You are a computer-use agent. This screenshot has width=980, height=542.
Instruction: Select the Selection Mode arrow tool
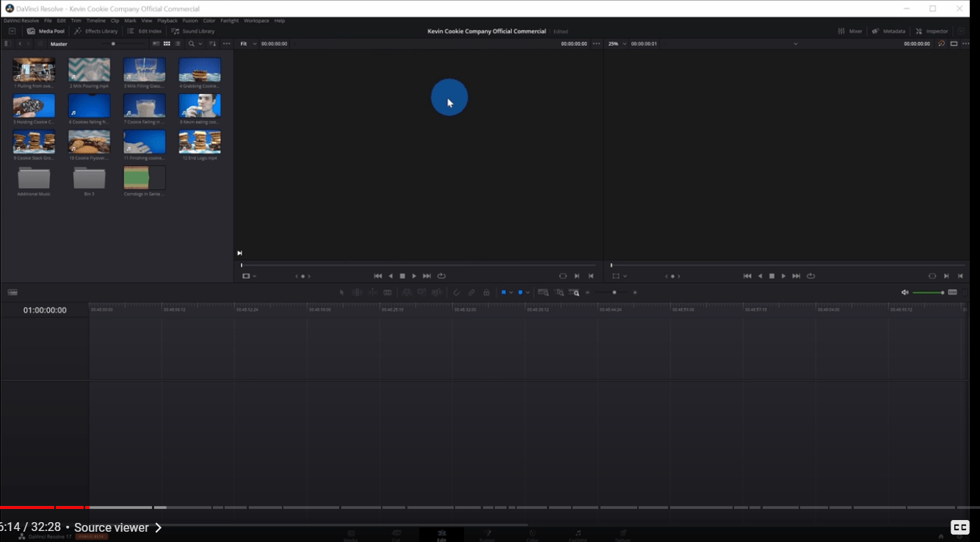[341, 292]
